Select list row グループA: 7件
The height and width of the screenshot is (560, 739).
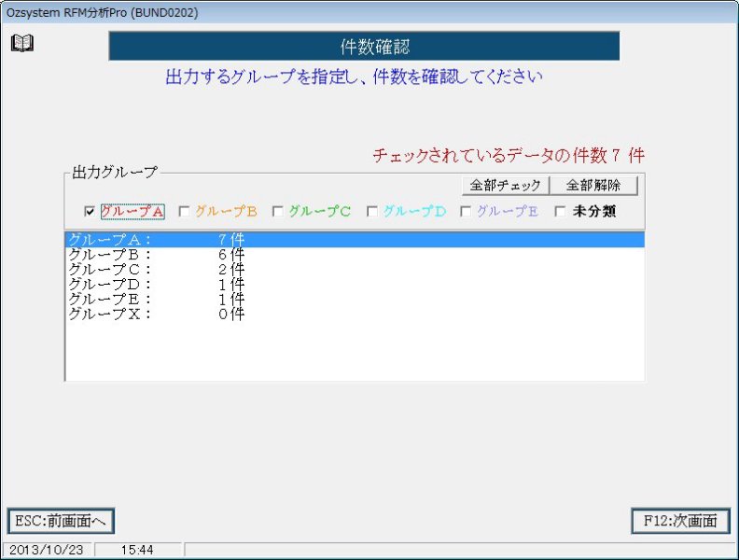355,240
